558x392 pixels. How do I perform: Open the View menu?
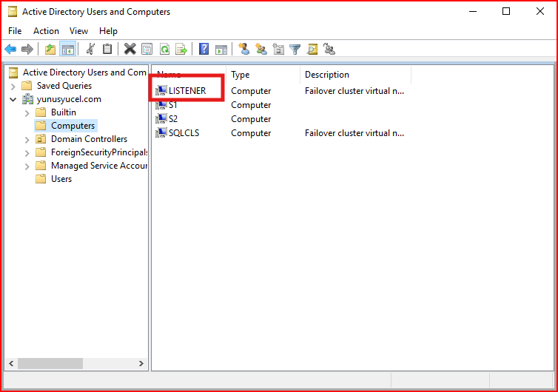(78, 31)
